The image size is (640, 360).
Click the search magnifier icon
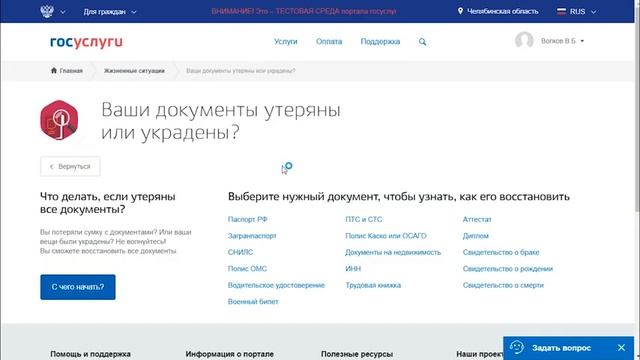(422, 42)
